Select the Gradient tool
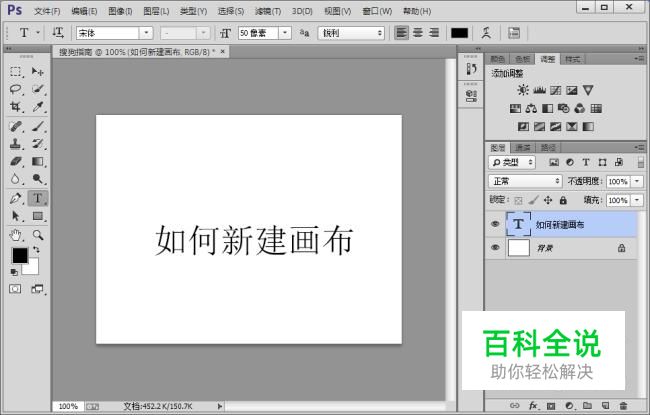This screenshot has height=415, width=650. (x=38, y=161)
